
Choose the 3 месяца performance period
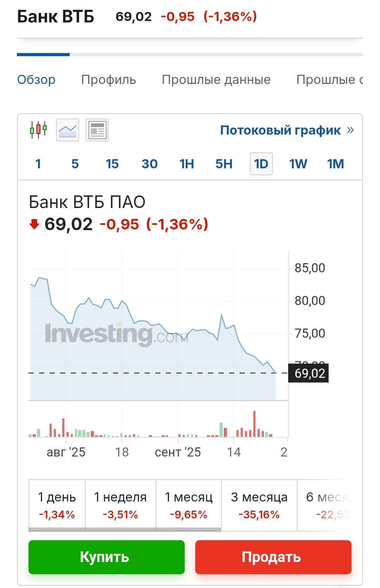tap(259, 505)
